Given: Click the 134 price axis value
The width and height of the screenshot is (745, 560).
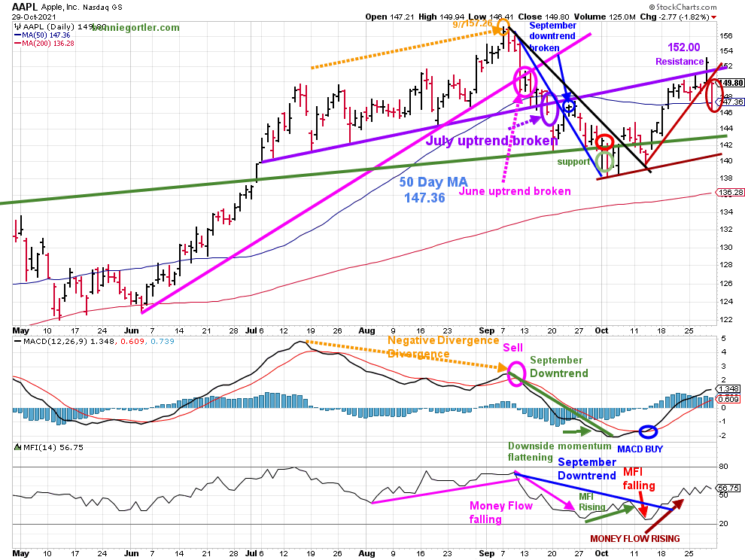Looking at the screenshot, I should 726,212.
